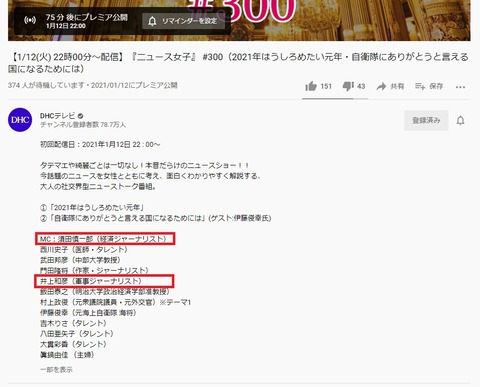
Task: Select the last cast line ending （主婦）
Action: [67, 355]
